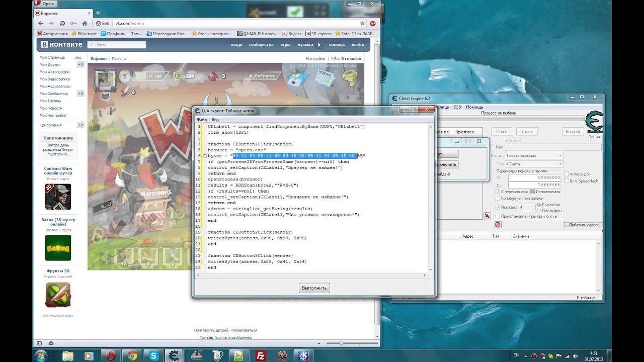
Task: Open 'Вид' menu in LUA script window
Action: 215,120
